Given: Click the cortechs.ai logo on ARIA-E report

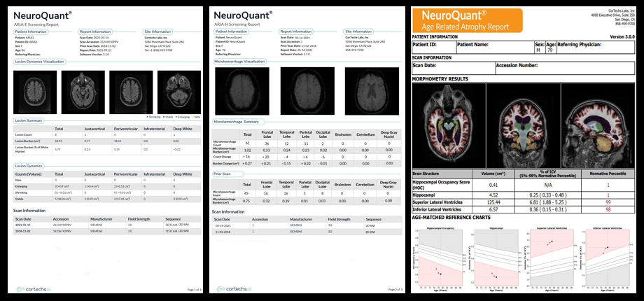Looking at the screenshot, I should coord(32,289).
